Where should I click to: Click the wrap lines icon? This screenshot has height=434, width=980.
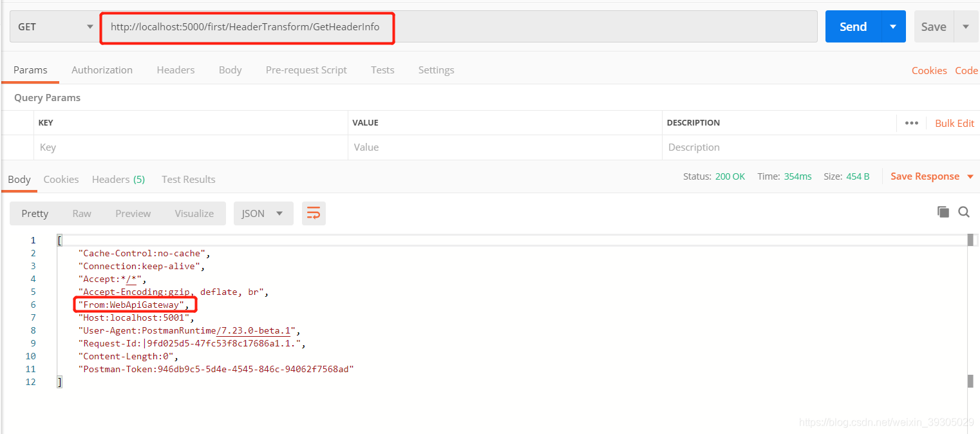(x=314, y=213)
